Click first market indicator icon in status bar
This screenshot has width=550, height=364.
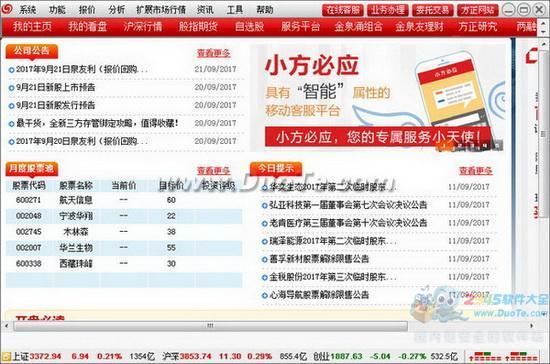pos(485,357)
